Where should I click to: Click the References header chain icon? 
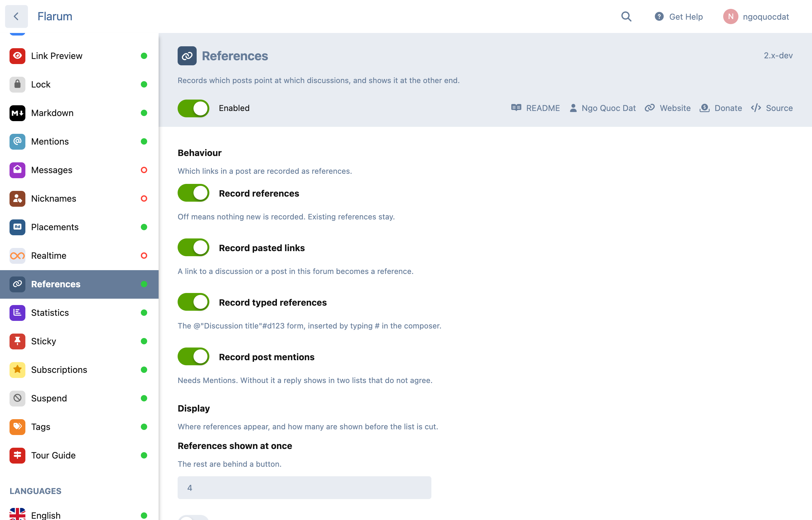[187, 56]
